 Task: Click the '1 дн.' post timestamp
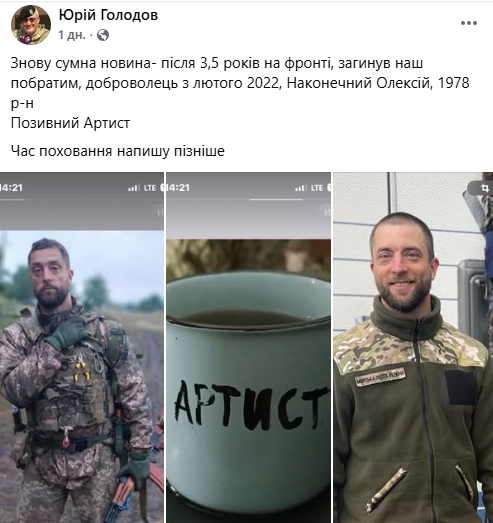[72, 35]
